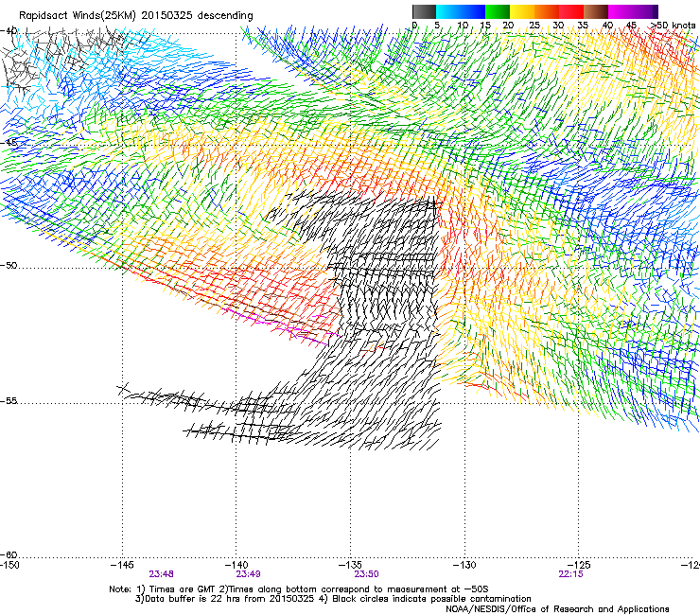Screen dimensions: 700x615
Task: Click the '-130' longitude axis label
Action: 464,565
